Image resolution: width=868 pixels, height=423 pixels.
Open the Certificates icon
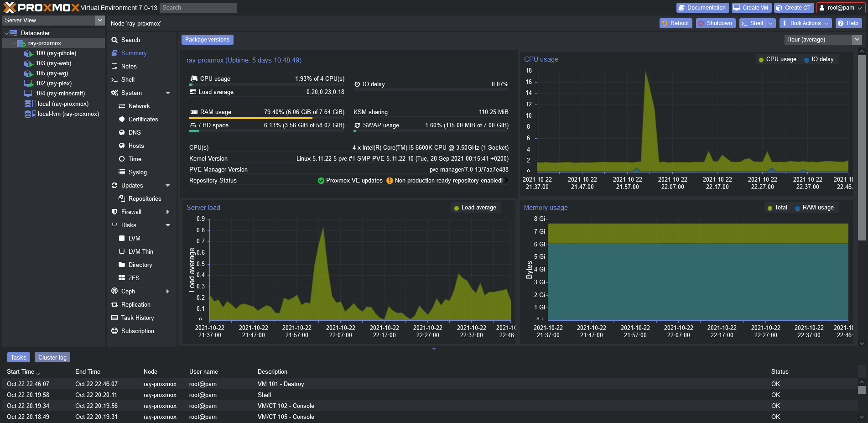pos(122,120)
